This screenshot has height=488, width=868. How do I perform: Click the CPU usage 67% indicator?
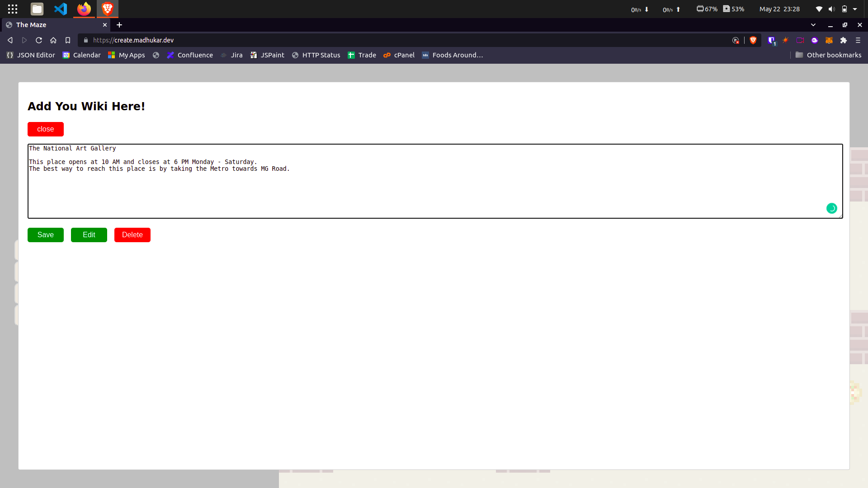[707, 9]
